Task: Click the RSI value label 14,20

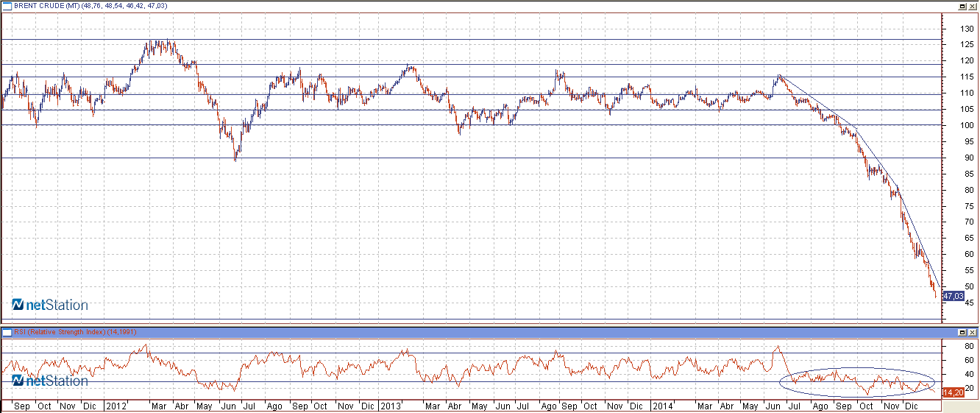Action: (x=953, y=392)
